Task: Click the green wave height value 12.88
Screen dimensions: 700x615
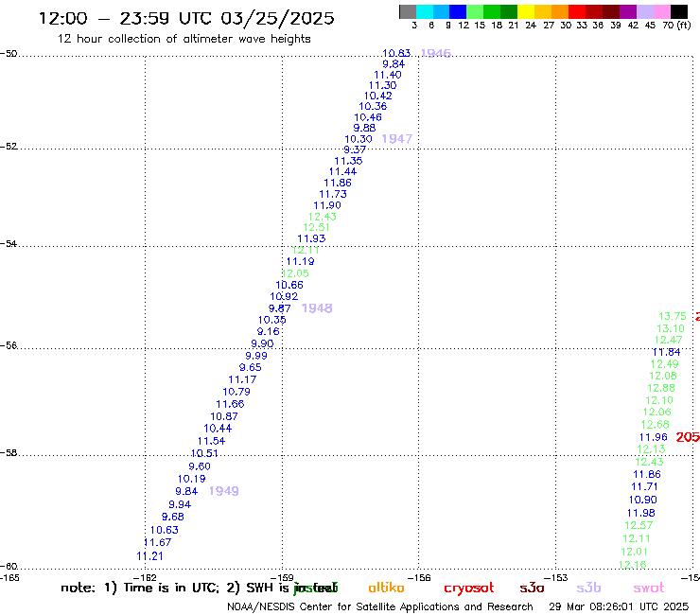Action: (x=661, y=388)
